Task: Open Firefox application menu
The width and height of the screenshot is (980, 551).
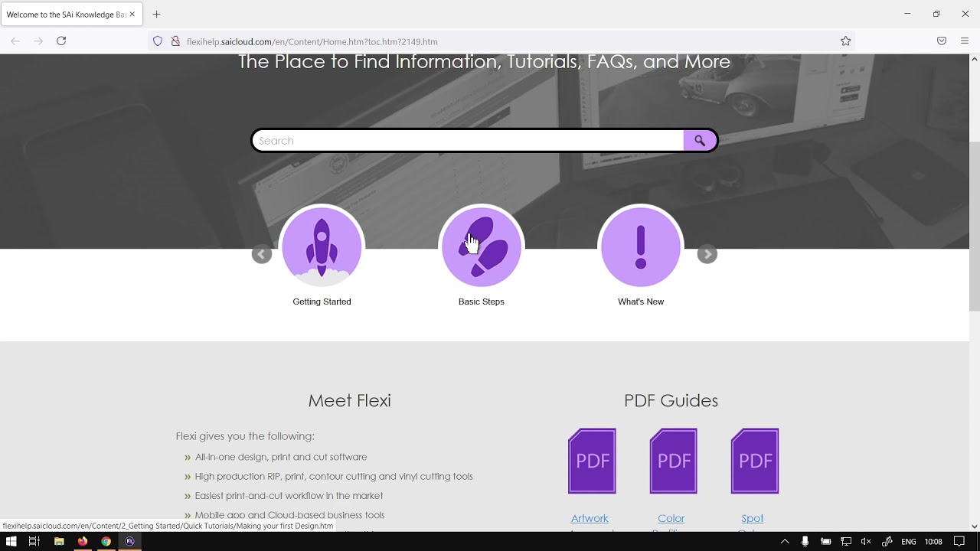Action: tap(965, 41)
